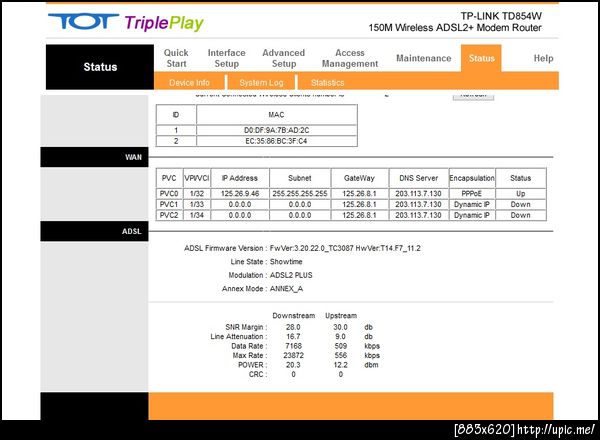The height and width of the screenshot is (440, 600).
Task: Click downstream POWER value 20.3
Action: pos(293,365)
